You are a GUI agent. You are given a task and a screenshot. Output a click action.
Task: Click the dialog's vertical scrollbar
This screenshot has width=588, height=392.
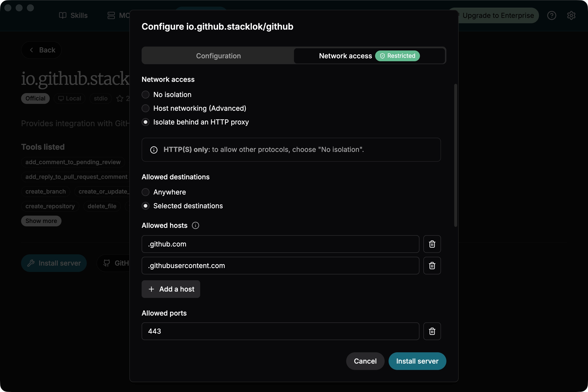point(455,156)
